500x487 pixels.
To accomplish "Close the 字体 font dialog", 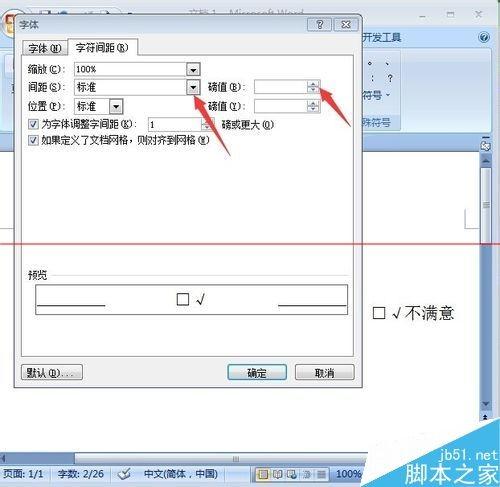I will tap(346, 25).
